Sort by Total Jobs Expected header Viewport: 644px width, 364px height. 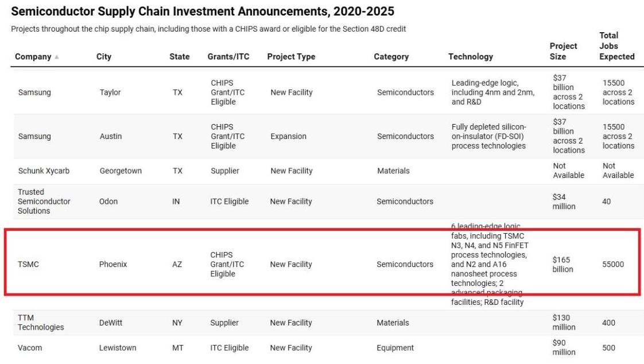(x=616, y=46)
